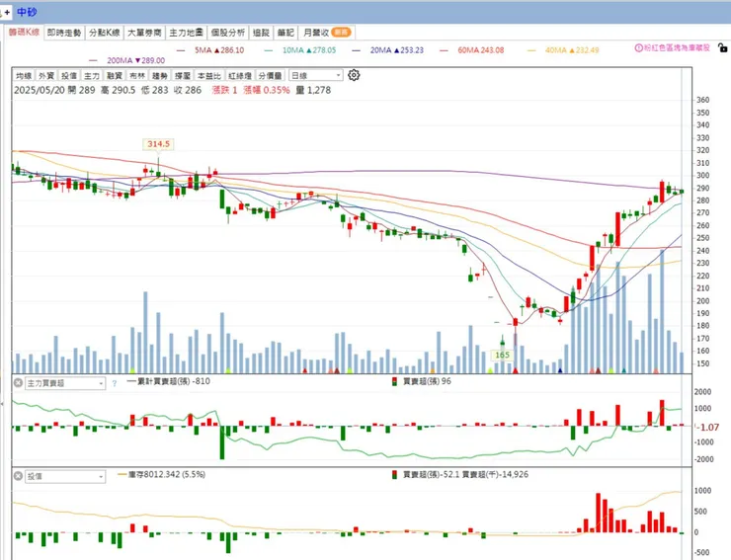This screenshot has height=560, width=731.
Task: Click the 粉紅色區塊為庫藏股 note
Action: coord(677,47)
